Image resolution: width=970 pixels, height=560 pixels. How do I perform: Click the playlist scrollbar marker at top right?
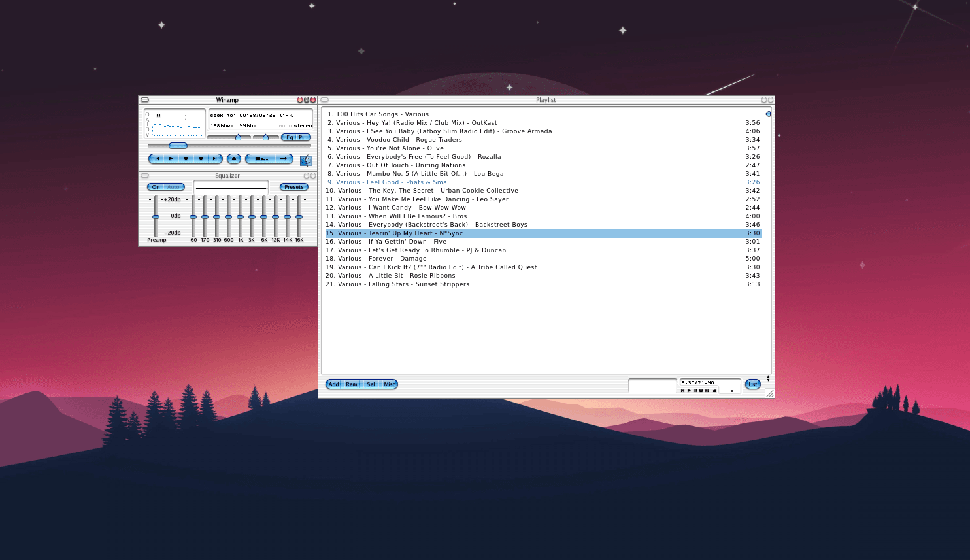tap(768, 114)
